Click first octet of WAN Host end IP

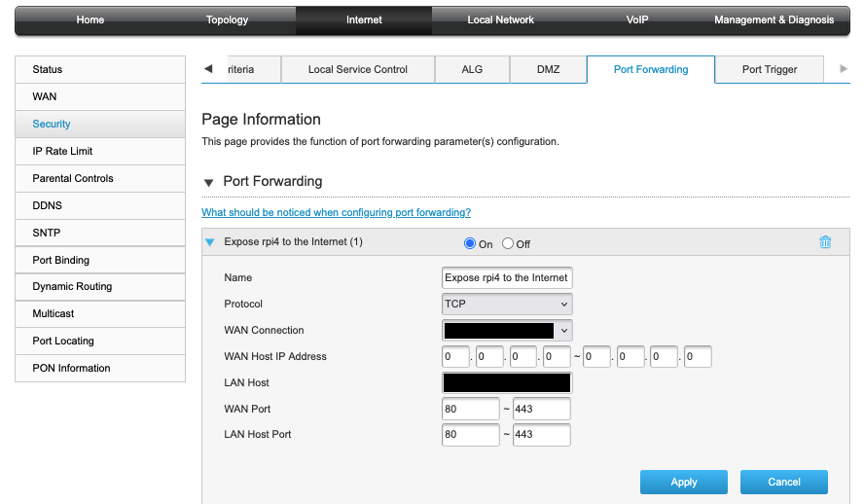pyautogui.click(x=596, y=356)
